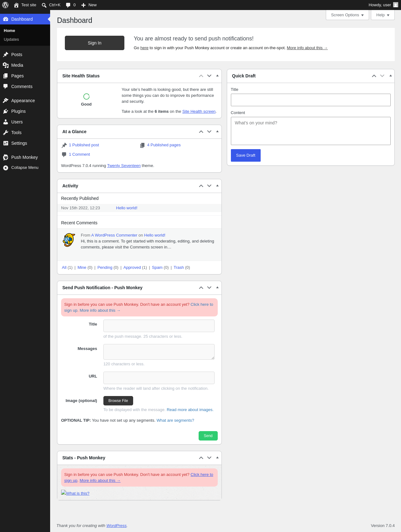
Task: Move Send Push Notification panel down
Action: tap(209, 288)
